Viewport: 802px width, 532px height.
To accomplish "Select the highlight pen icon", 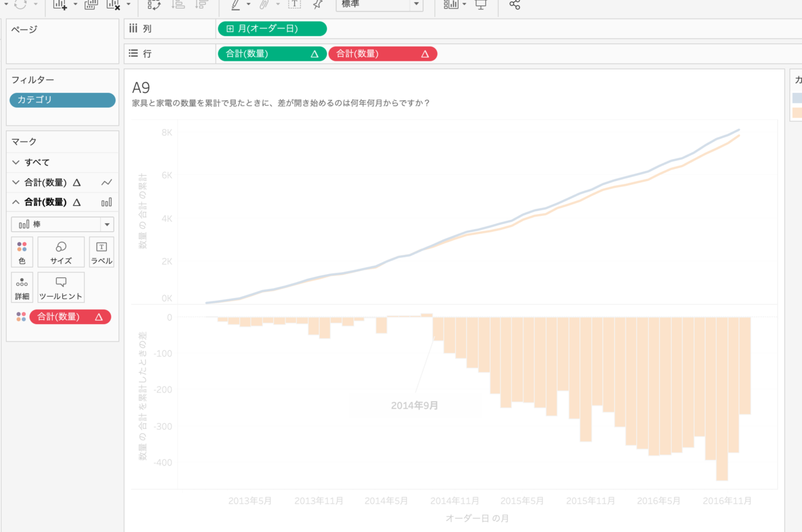I will point(236,4).
